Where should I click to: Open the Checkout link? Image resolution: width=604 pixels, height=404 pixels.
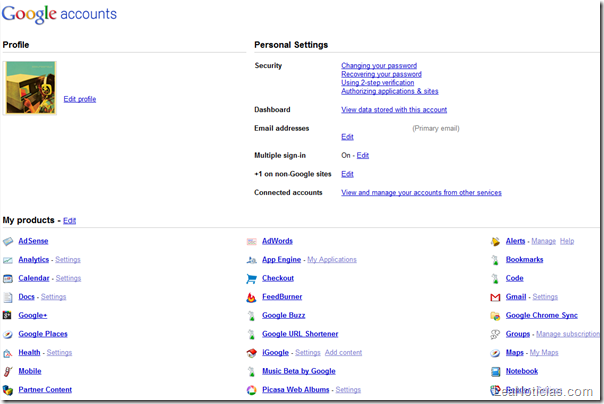click(x=278, y=278)
